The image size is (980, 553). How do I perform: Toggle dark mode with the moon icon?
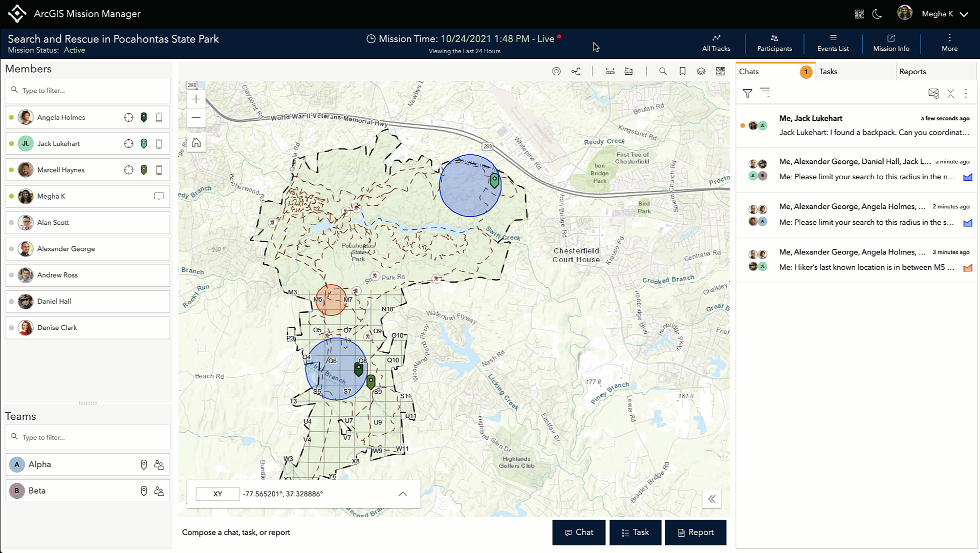coord(877,14)
